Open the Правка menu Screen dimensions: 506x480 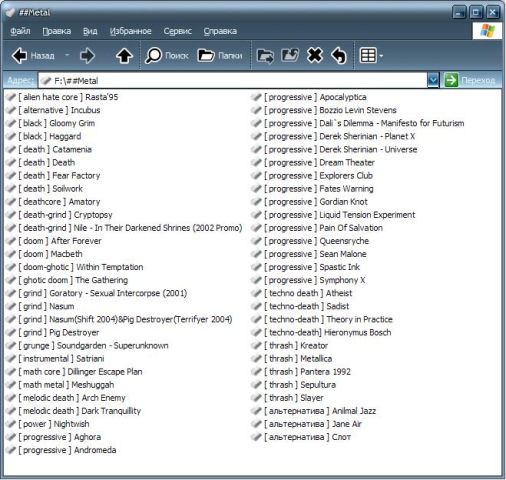pos(57,31)
